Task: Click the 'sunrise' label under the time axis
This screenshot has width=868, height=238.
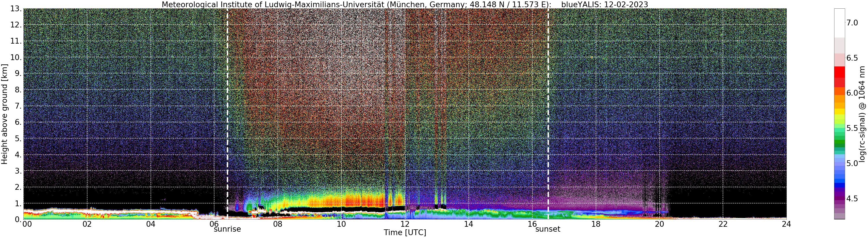Action: (x=227, y=229)
